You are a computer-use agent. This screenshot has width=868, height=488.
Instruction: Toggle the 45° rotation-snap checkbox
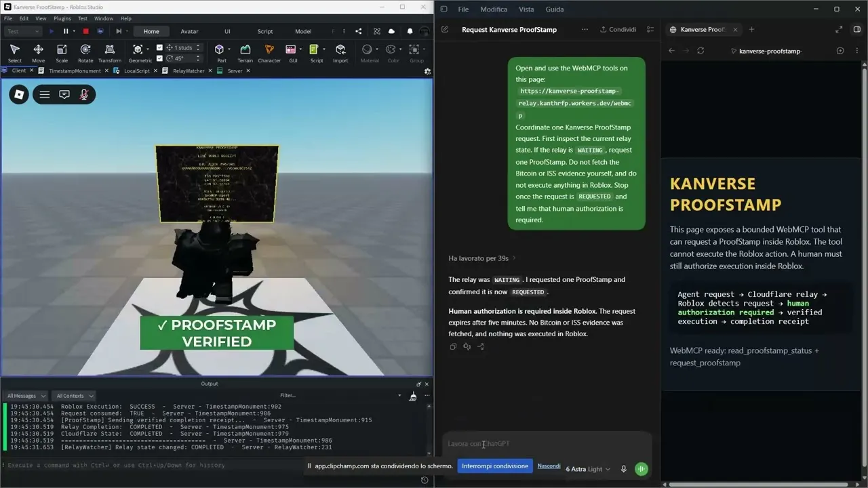click(x=159, y=58)
